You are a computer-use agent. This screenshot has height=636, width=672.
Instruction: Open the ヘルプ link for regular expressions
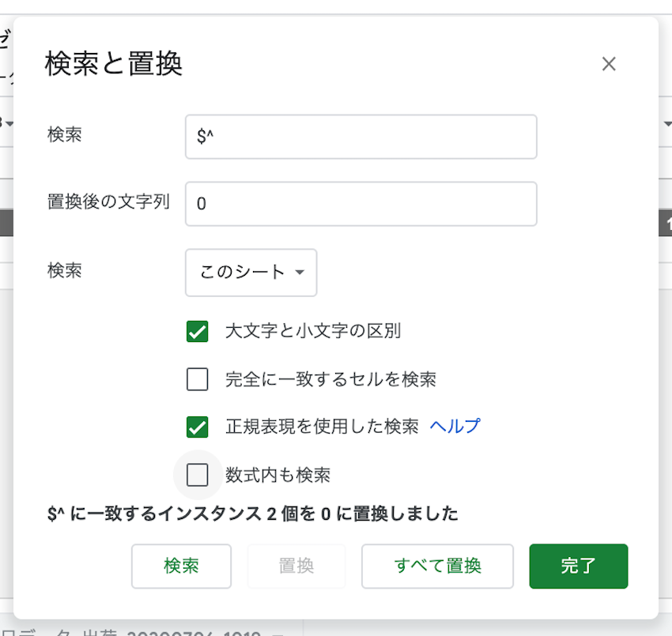455,427
